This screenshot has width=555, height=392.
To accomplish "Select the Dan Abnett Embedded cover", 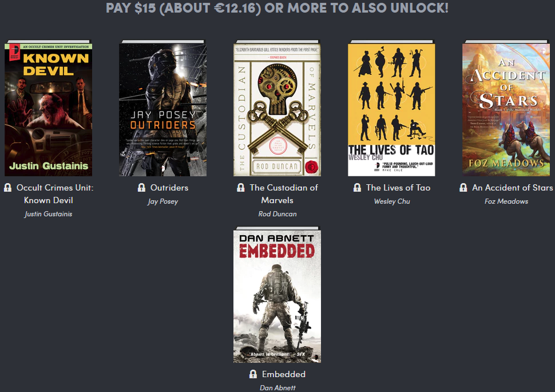I will click(x=277, y=295).
